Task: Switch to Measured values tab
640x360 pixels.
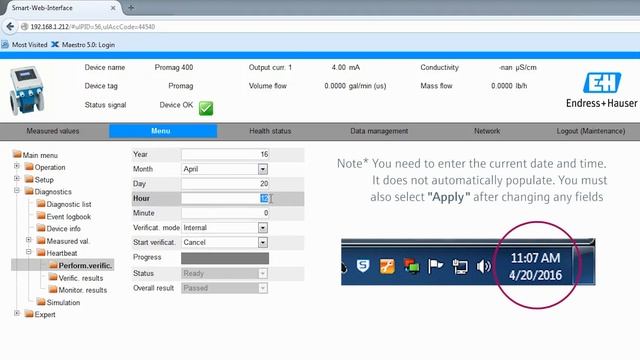Action: [53, 131]
